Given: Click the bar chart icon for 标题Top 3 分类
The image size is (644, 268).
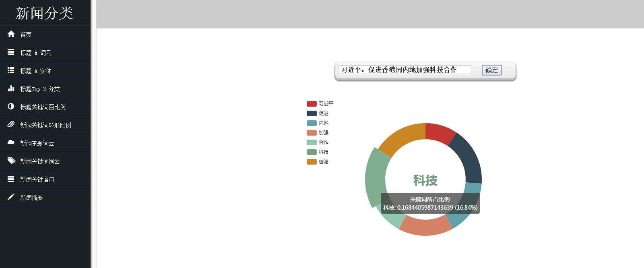Looking at the screenshot, I should 11,89.
